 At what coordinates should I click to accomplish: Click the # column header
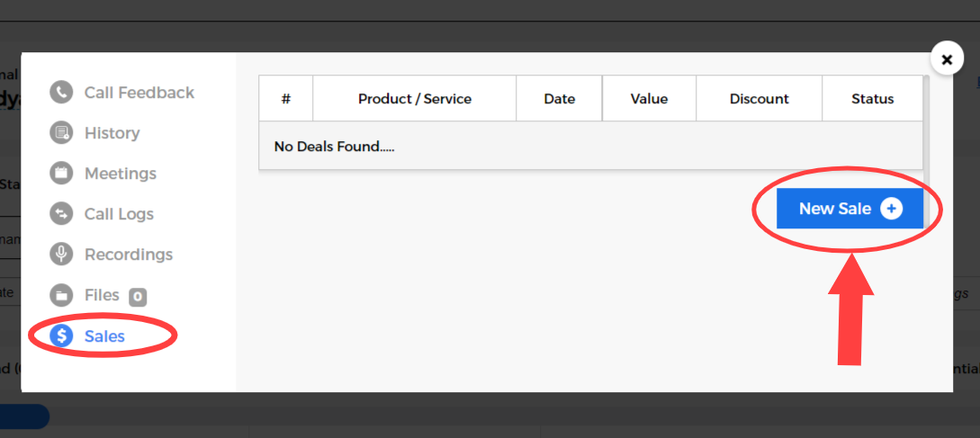[x=285, y=99]
